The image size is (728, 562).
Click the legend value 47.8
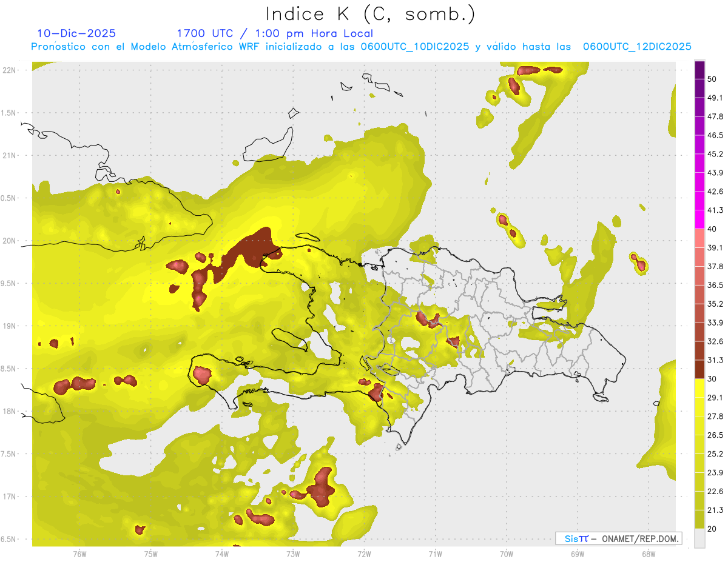pyautogui.click(x=715, y=116)
